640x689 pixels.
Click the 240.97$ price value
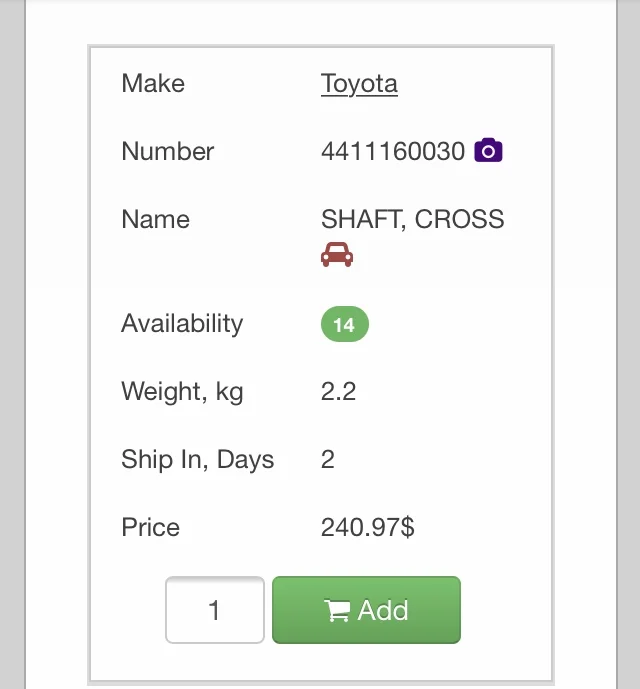pyautogui.click(x=367, y=527)
